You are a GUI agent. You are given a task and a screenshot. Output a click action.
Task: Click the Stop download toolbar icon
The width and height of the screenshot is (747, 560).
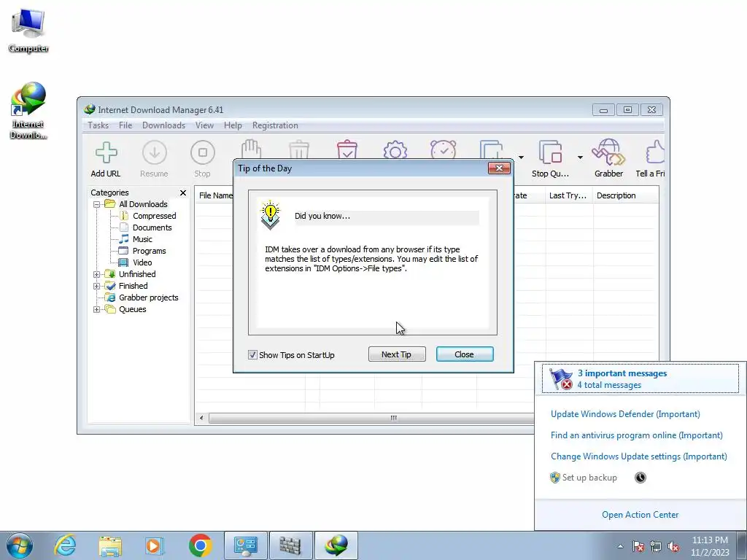tap(203, 159)
